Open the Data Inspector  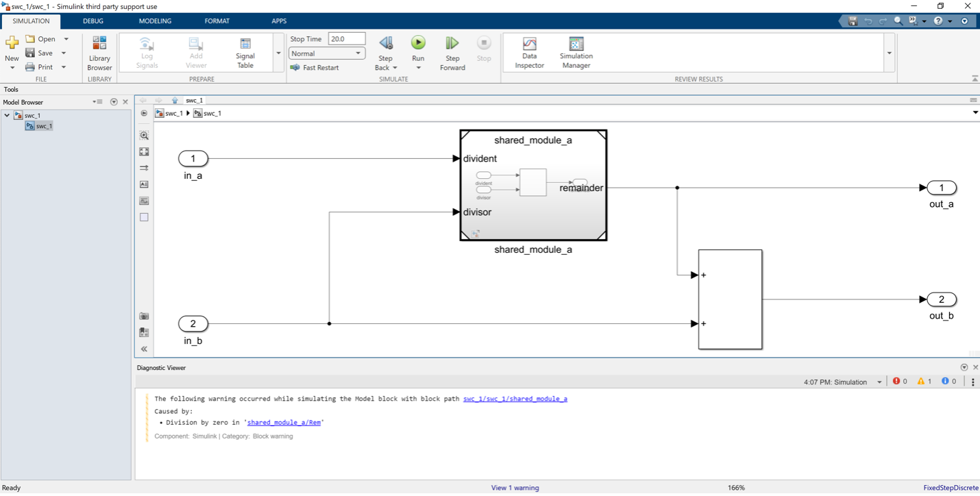pyautogui.click(x=529, y=53)
